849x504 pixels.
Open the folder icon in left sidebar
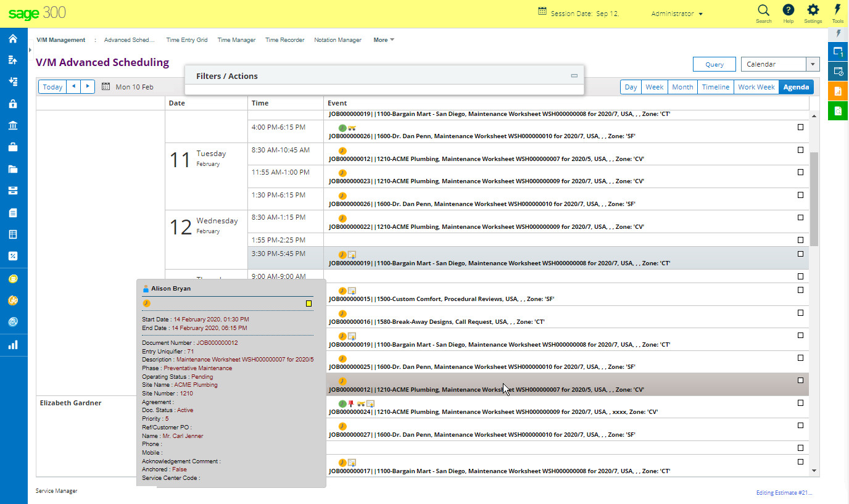[x=13, y=169]
